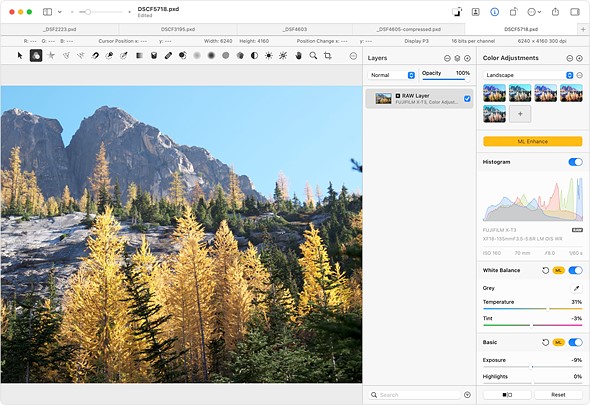
Task: Switch to _DSF2223.pxd tab
Action: 60,29
